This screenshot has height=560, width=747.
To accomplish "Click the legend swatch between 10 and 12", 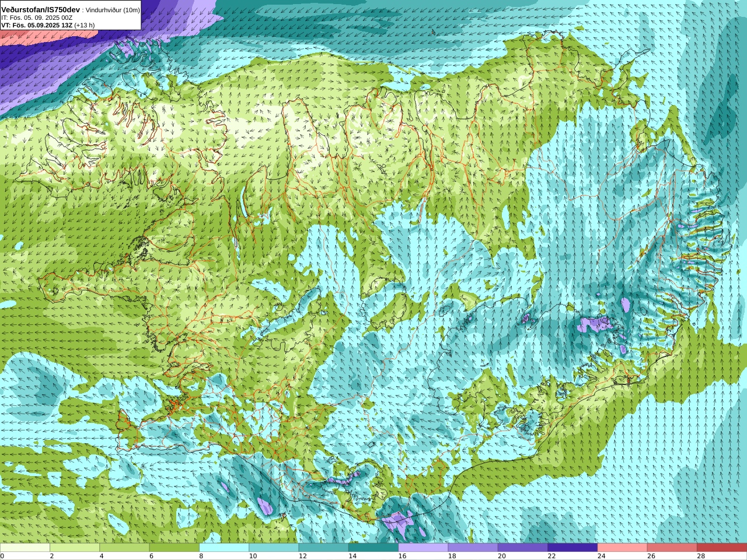I will click(274, 548).
